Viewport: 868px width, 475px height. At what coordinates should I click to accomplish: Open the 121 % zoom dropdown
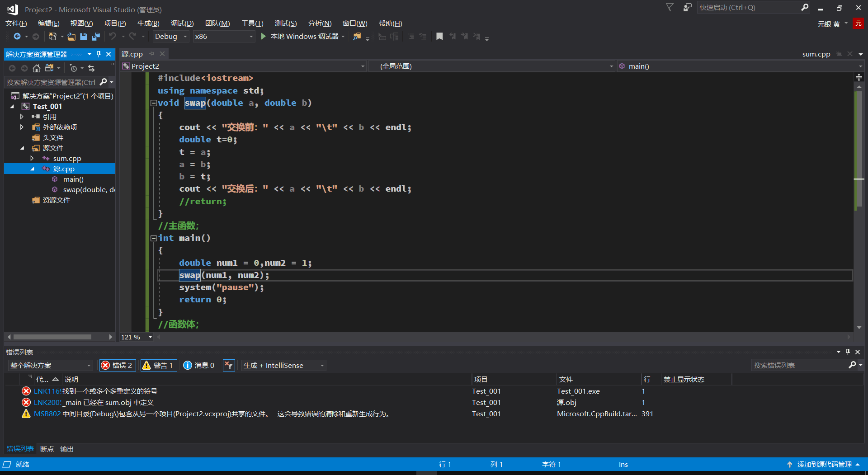(x=137, y=337)
